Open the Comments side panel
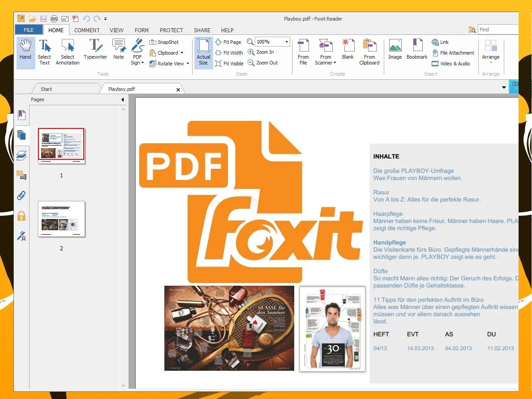532x399 pixels. [x=21, y=175]
